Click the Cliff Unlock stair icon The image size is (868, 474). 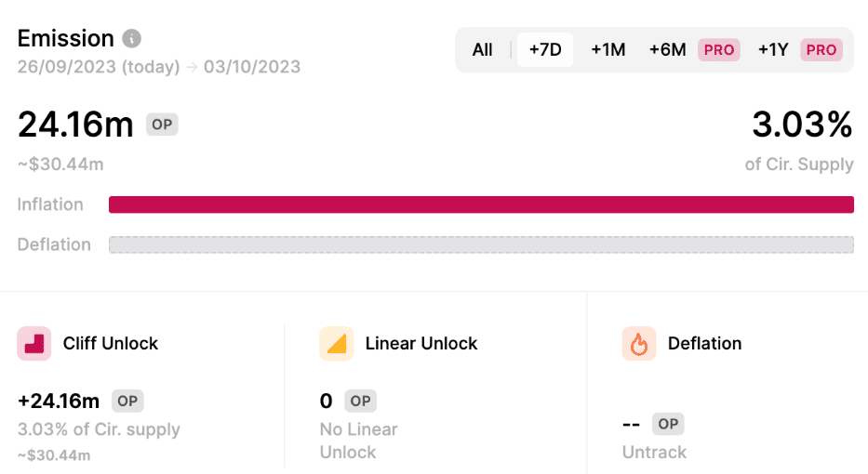(x=34, y=343)
